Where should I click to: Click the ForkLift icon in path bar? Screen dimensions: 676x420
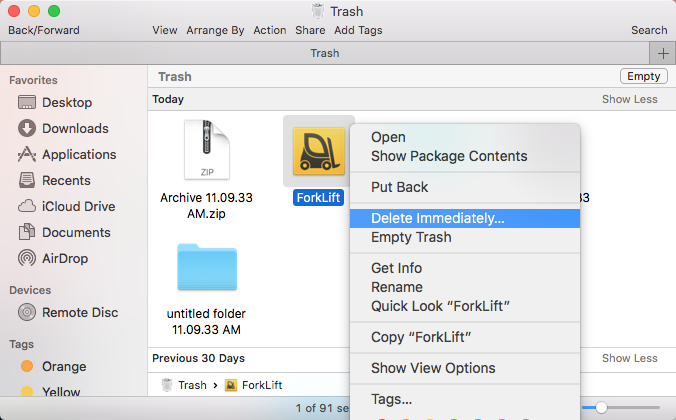(x=231, y=385)
